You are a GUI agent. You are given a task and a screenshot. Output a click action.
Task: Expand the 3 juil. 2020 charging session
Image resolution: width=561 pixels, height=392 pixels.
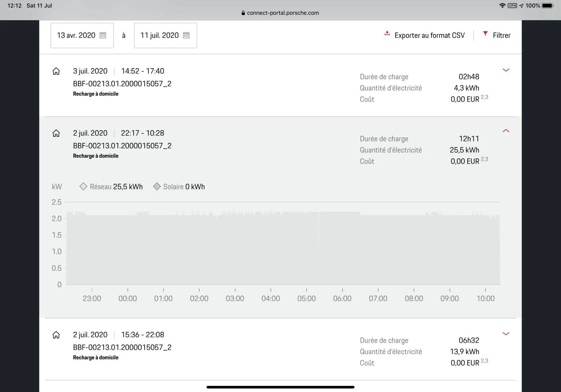[x=506, y=70]
